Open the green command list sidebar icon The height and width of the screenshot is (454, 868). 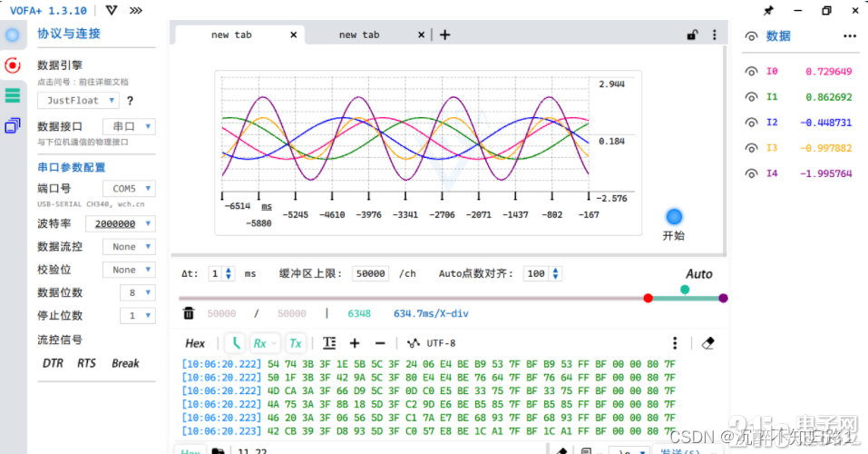coord(12,95)
